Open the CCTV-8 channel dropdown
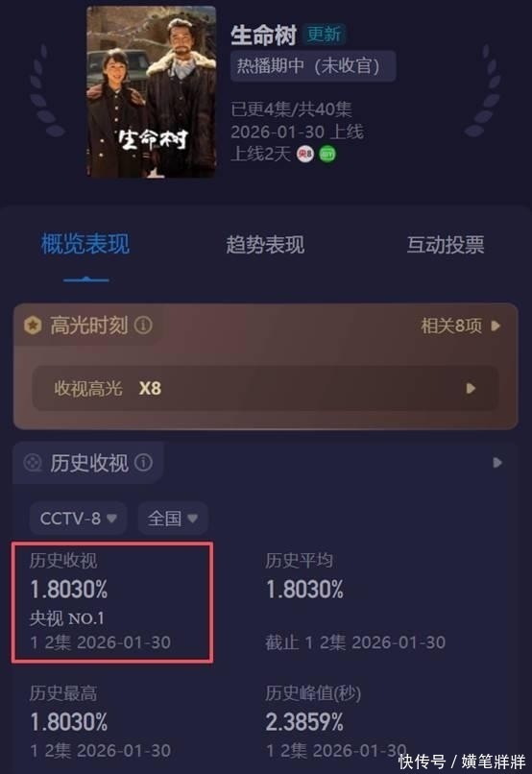The image size is (532, 774). coord(79,519)
